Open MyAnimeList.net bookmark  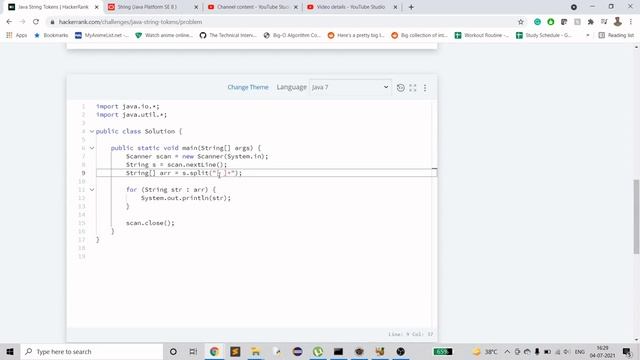point(102,36)
